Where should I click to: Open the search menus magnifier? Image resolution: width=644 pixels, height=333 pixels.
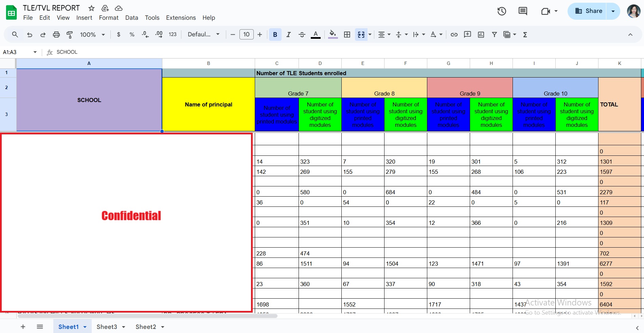pos(15,34)
